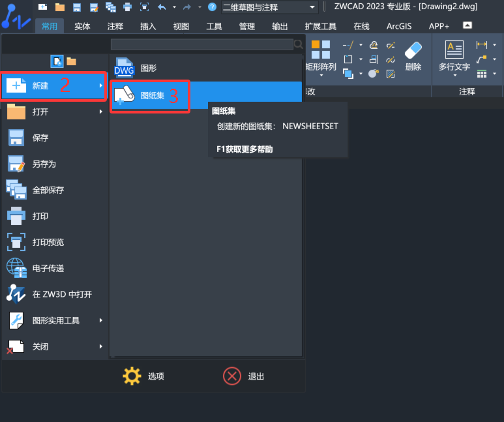
Task: Open the 输出 ribbon tab
Action: (x=280, y=26)
